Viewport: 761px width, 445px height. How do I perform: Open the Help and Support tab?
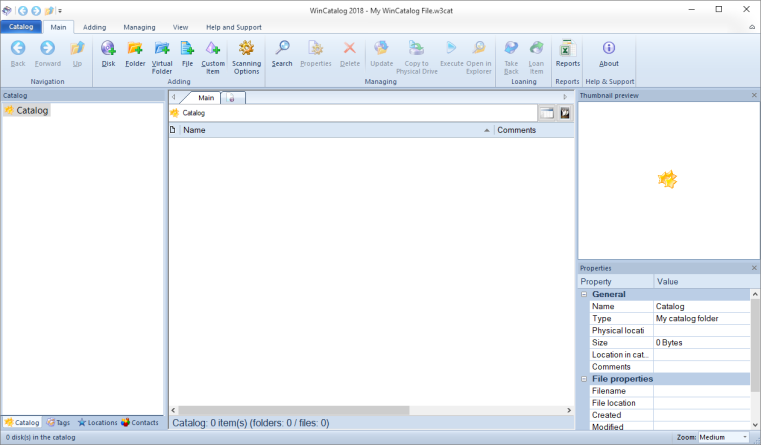[x=233, y=27]
